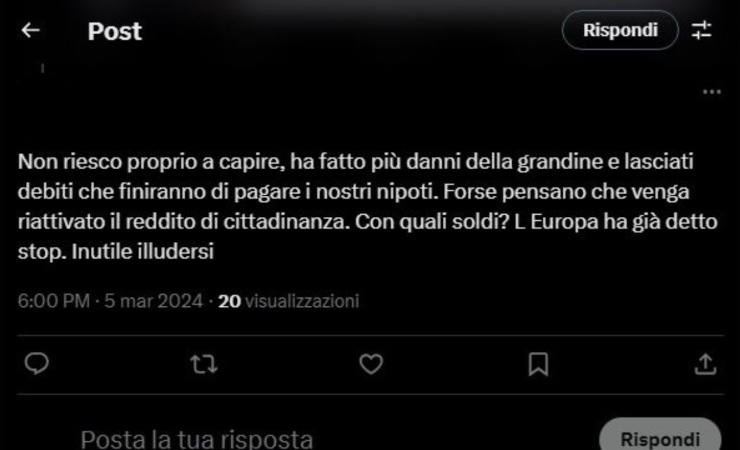This screenshot has height=450, width=740.
Task: Click 'Con quali soldi?' in the post
Action: tap(432, 222)
